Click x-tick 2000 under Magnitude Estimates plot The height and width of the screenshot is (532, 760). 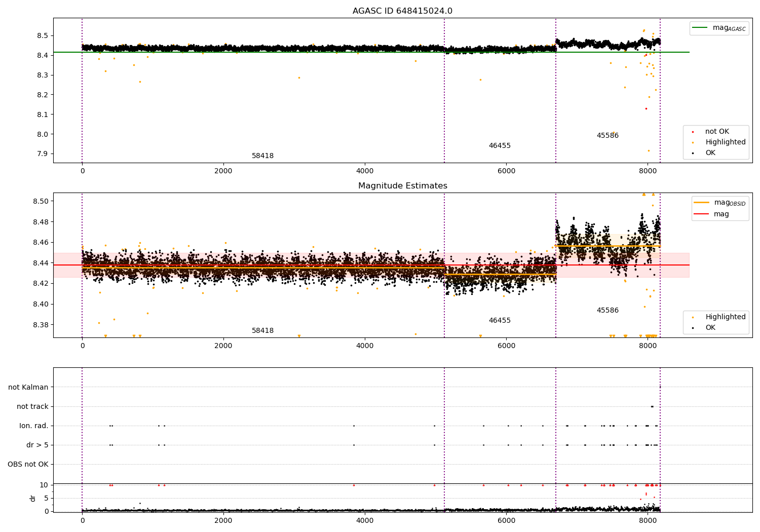tap(223, 346)
